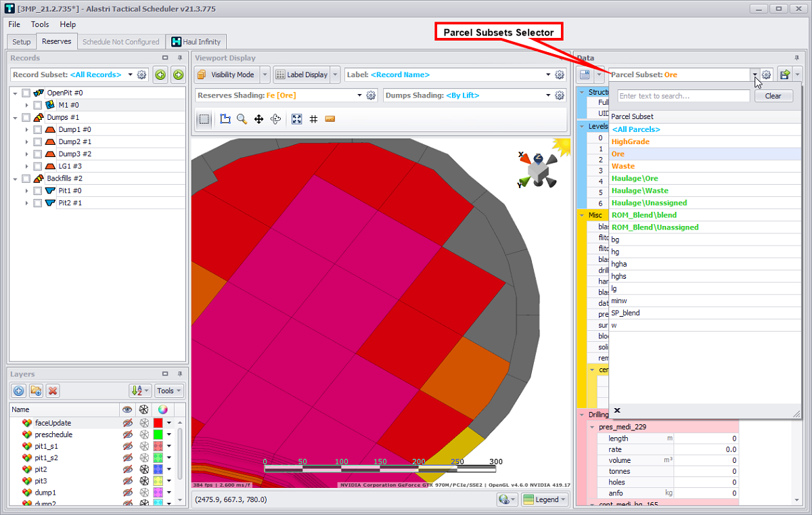The image size is (812, 515).
Task: Activate the measuring ruler tool
Action: tap(330, 119)
